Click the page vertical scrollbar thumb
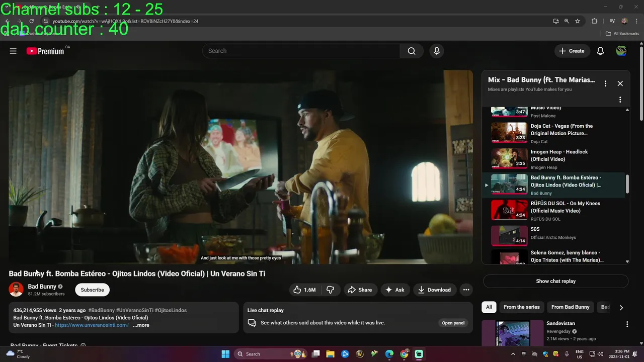This screenshot has width=644, height=362. 641,83
